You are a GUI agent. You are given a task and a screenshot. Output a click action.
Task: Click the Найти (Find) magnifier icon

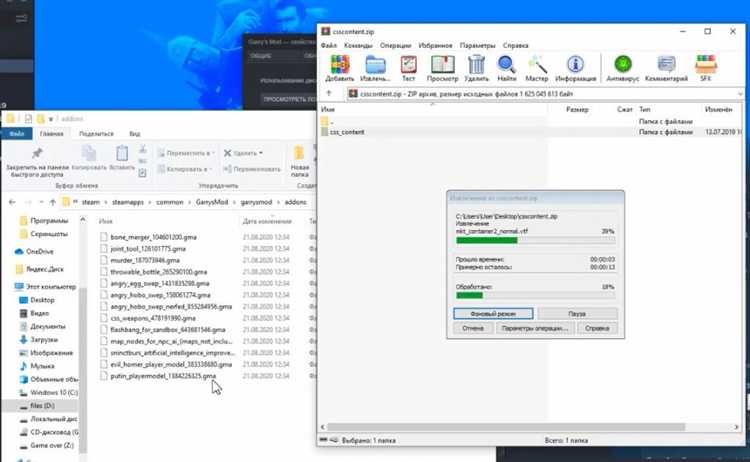(x=507, y=67)
